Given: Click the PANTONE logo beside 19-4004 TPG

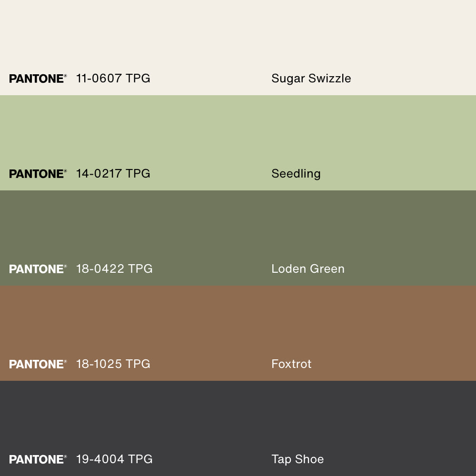Looking at the screenshot, I should (x=38, y=459).
